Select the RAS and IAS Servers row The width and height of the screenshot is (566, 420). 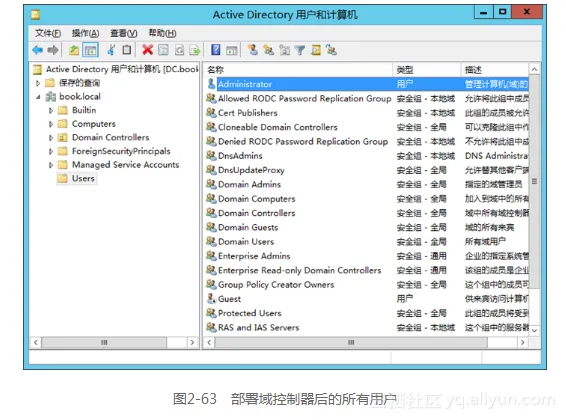click(x=367, y=327)
